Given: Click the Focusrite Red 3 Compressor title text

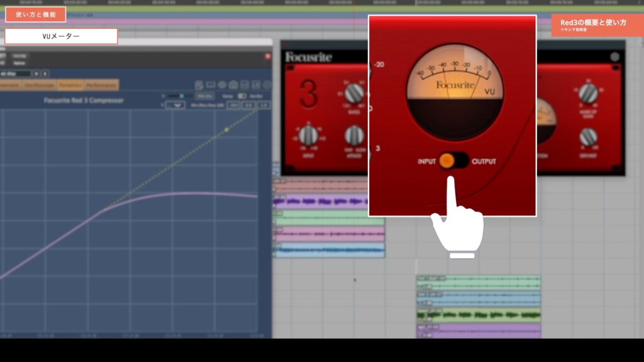Looking at the screenshot, I should [84, 100].
